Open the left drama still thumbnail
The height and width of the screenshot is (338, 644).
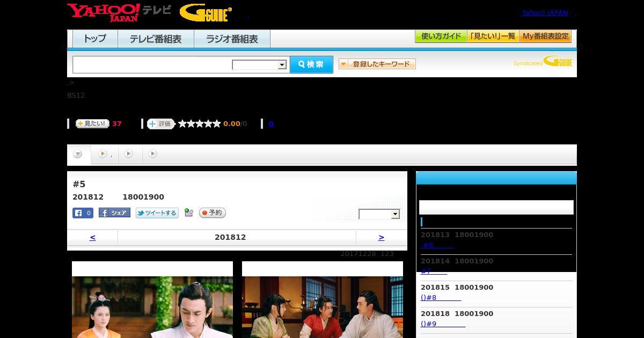point(152,299)
